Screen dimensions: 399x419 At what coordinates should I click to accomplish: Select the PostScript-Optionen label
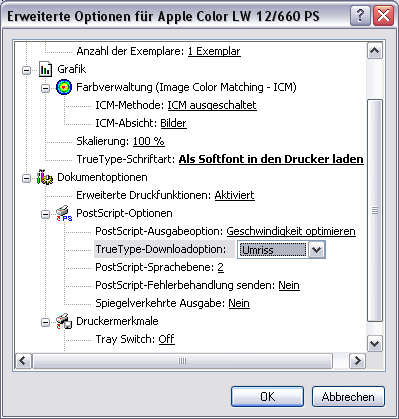124,213
